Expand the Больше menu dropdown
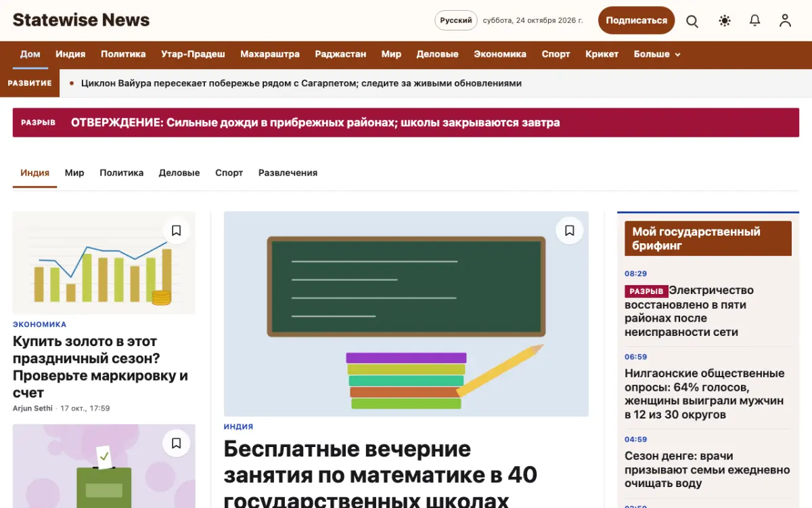This screenshot has height=508, width=812. [x=657, y=54]
